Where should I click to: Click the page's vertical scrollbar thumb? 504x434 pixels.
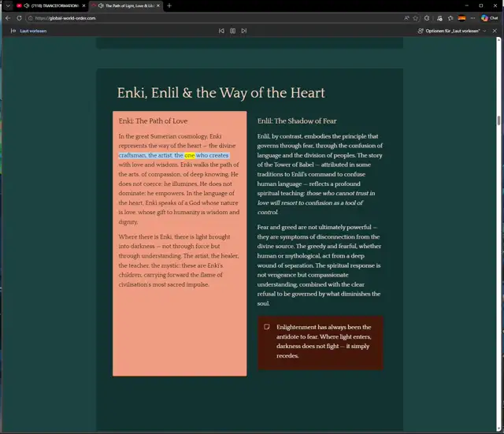tap(499, 121)
